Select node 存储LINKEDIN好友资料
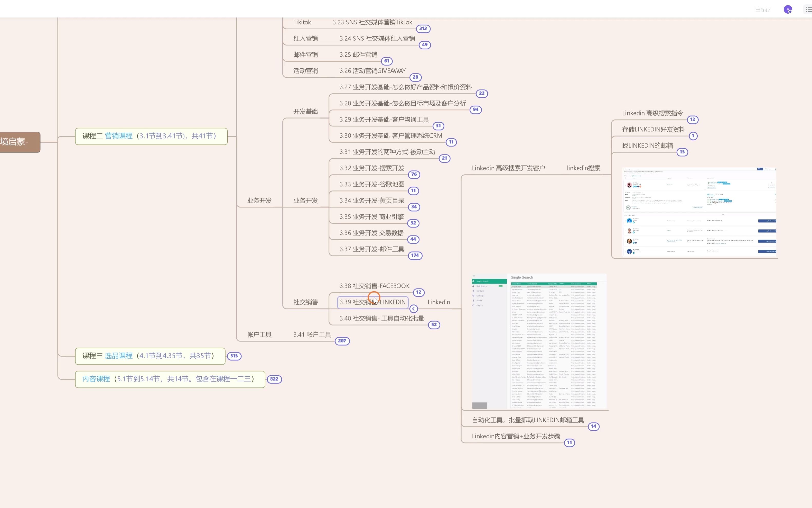Screen dimensions: 812x508 pyautogui.click(x=653, y=129)
